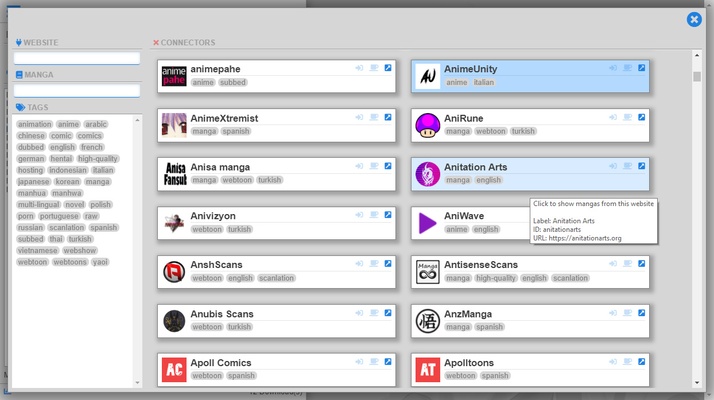Click the Manga search input field

[x=77, y=90]
